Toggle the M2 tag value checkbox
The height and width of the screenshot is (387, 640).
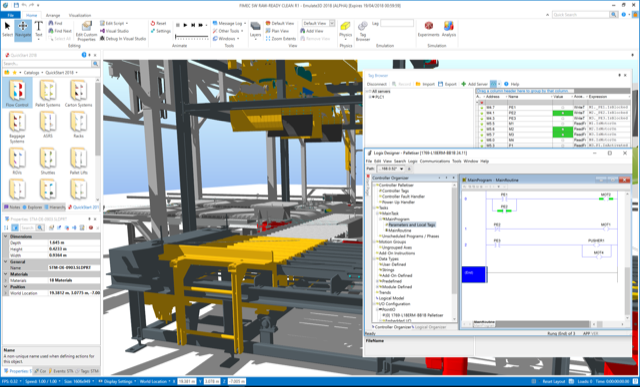pyautogui.click(x=562, y=129)
